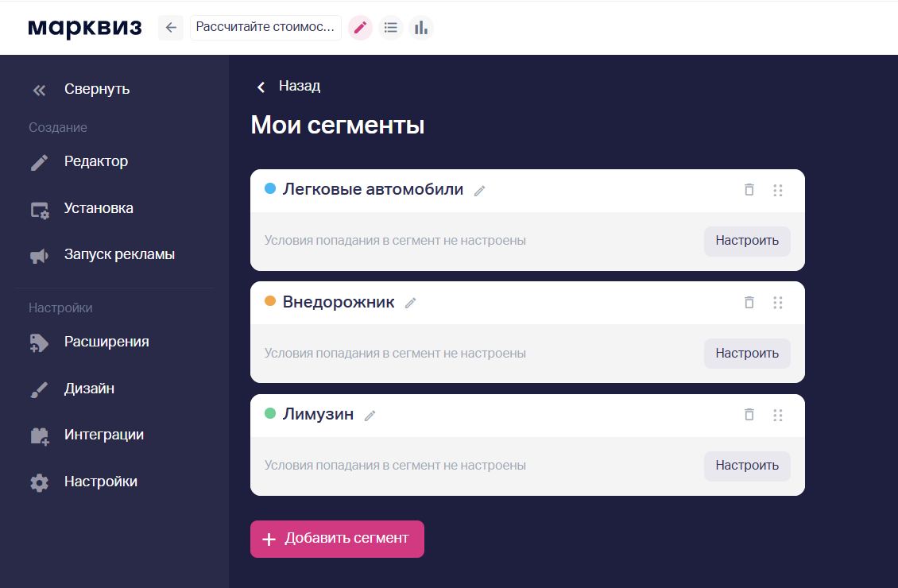Delete the Лимузин segment
The width and height of the screenshot is (898, 588).
click(749, 415)
